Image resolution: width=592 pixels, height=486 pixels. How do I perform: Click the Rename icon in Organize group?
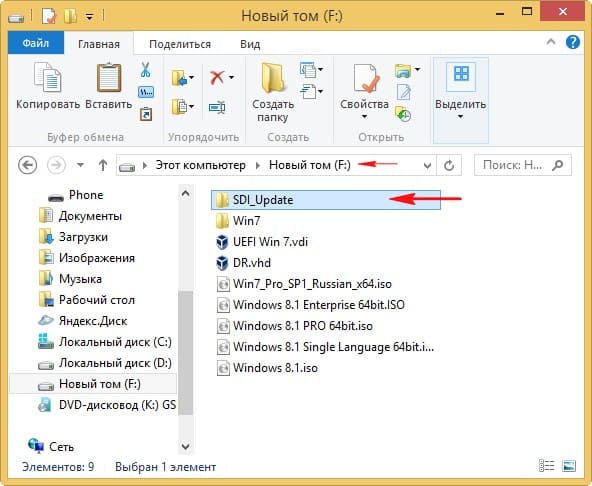217,108
